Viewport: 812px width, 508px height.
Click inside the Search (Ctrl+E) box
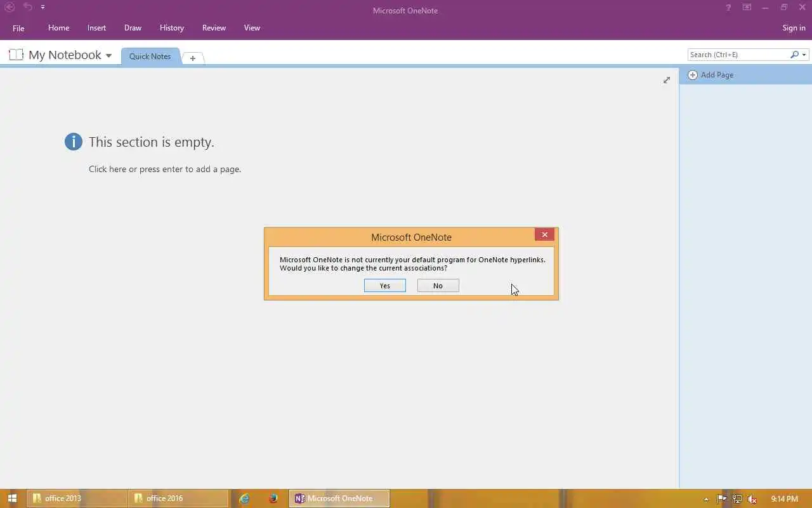pos(738,55)
